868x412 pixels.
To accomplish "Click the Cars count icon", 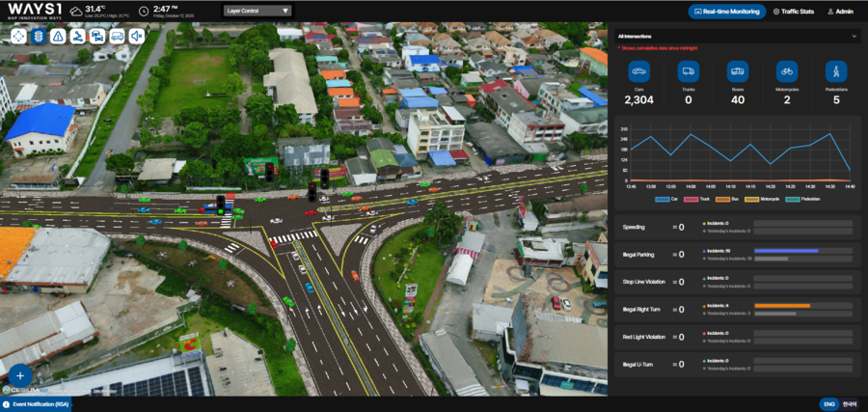I will pyautogui.click(x=638, y=70).
